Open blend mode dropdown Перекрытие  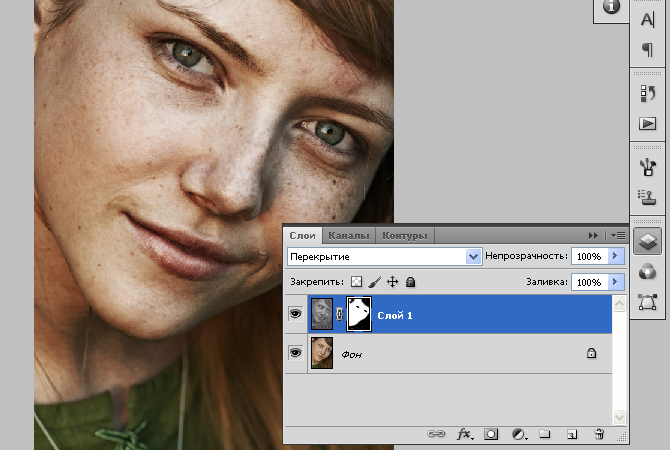click(x=473, y=256)
